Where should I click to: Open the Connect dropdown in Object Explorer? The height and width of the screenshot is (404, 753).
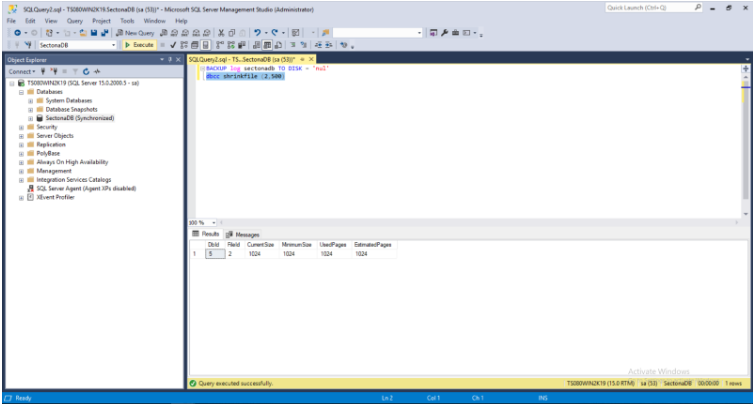(22, 71)
